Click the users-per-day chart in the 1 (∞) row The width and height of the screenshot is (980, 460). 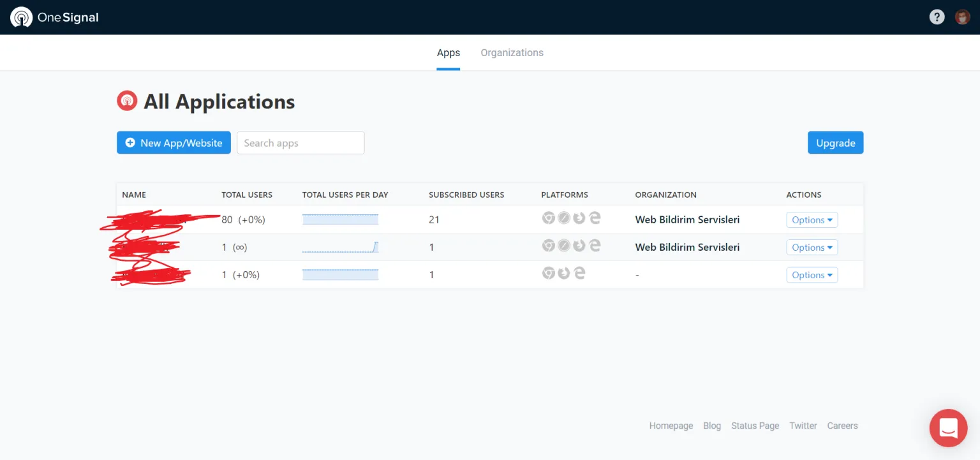point(340,247)
